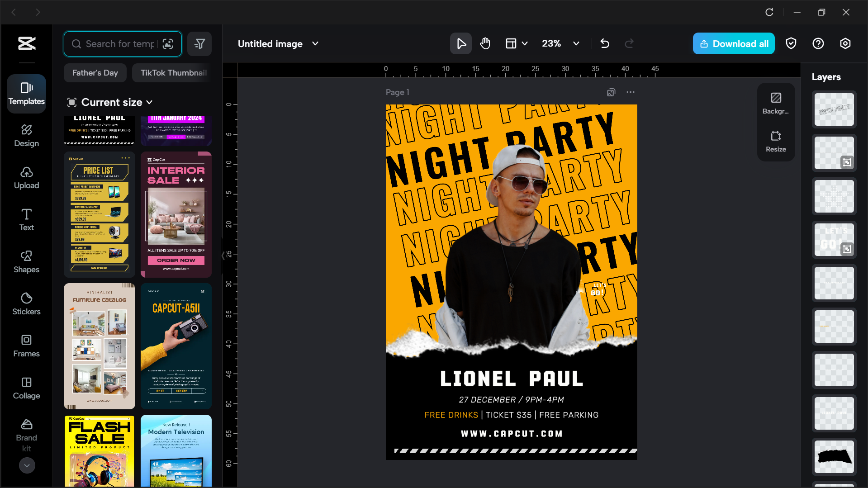Viewport: 868px width, 488px height.
Task: Open the Frames panel
Action: click(x=26, y=346)
